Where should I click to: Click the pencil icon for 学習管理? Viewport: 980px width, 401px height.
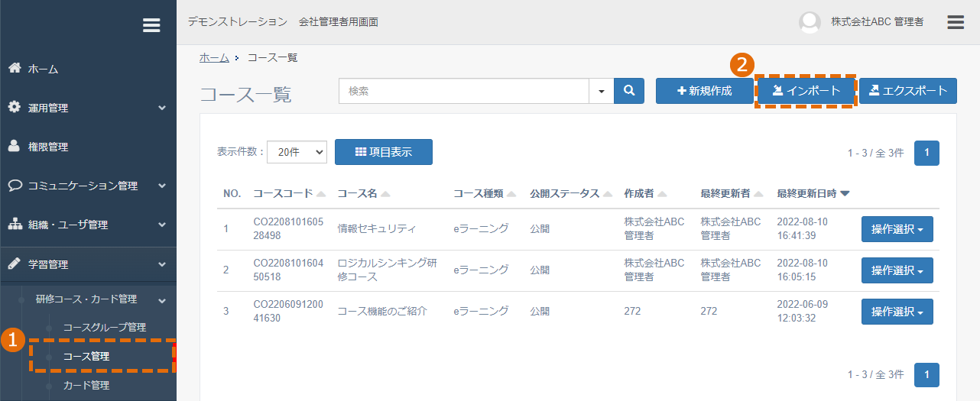pyautogui.click(x=15, y=264)
